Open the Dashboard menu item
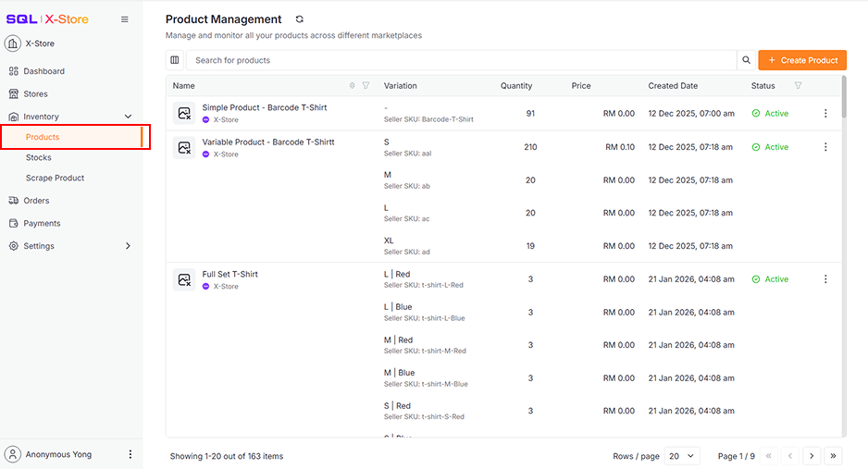The height and width of the screenshot is (469, 868). coord(43,71)
